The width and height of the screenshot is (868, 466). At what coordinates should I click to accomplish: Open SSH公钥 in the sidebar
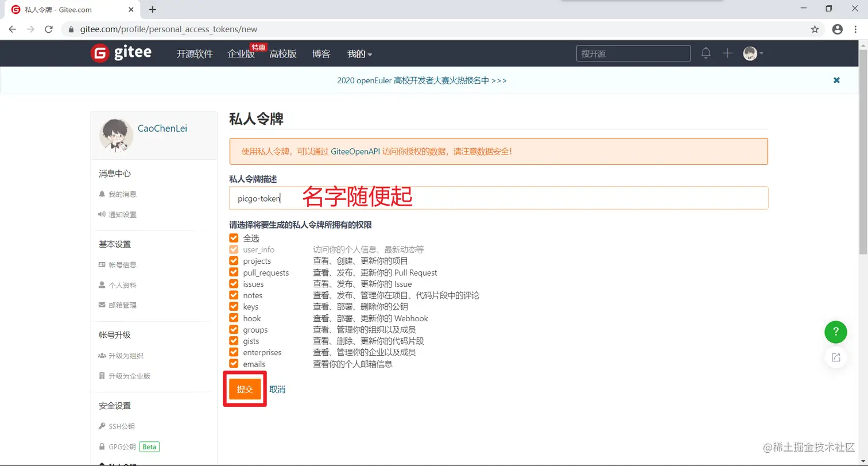tap(117, 426)
